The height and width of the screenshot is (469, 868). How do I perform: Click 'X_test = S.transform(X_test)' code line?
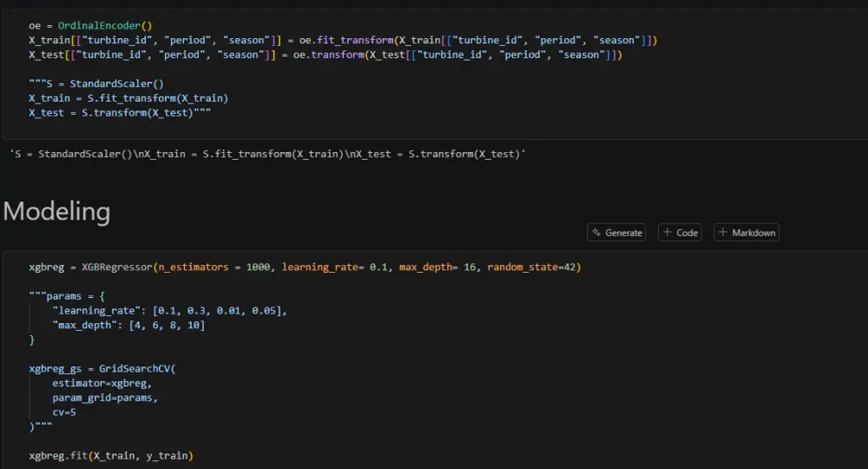pyautogui.click(x=120, y=112)
